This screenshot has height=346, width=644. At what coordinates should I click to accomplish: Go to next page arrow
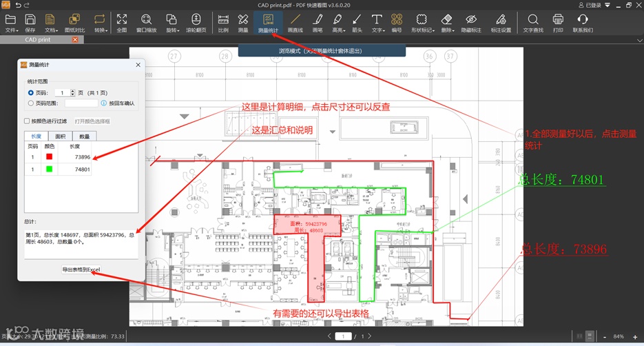coord(370,336)
